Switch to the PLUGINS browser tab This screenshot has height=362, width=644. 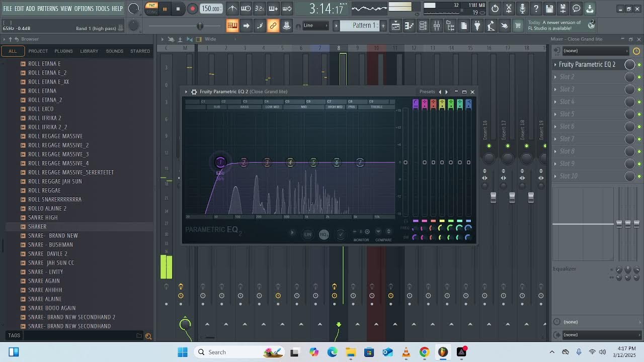63,51
